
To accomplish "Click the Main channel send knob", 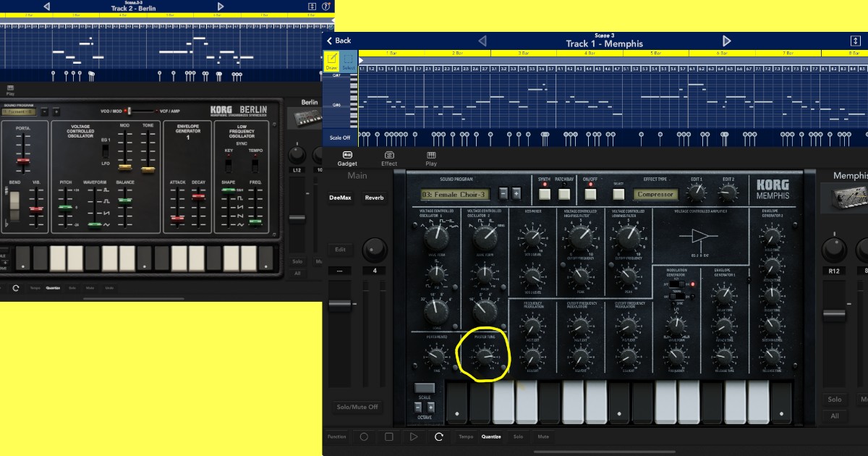I will tap(374, 250).
